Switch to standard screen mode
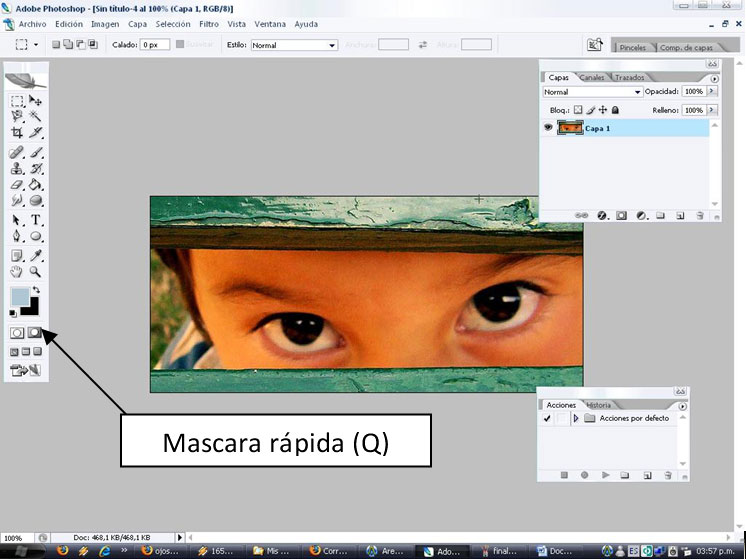 14,352
